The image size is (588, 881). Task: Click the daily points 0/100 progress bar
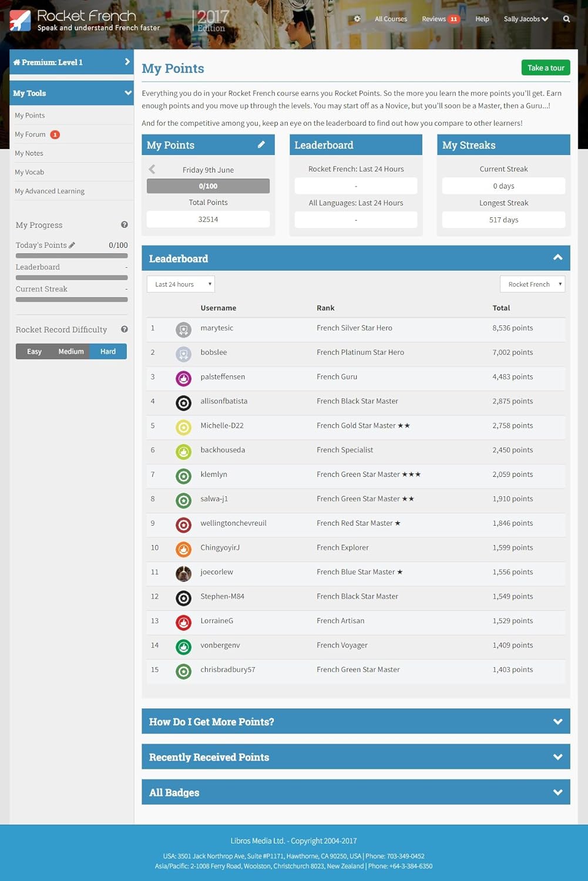208,186
